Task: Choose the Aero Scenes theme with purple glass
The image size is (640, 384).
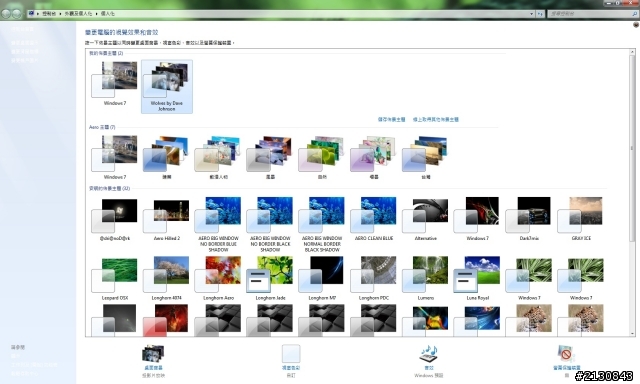Action: click(374, 158)
